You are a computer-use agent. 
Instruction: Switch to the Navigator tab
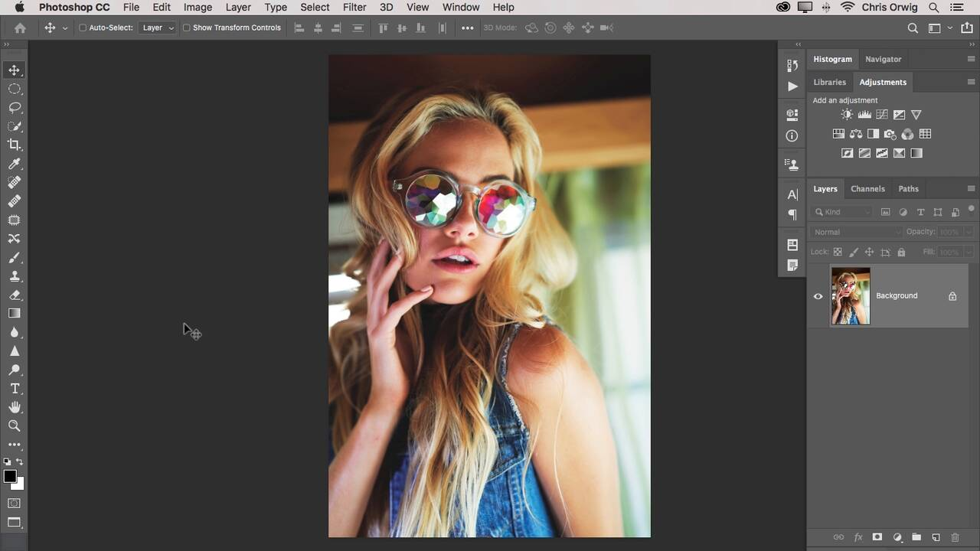883,59
